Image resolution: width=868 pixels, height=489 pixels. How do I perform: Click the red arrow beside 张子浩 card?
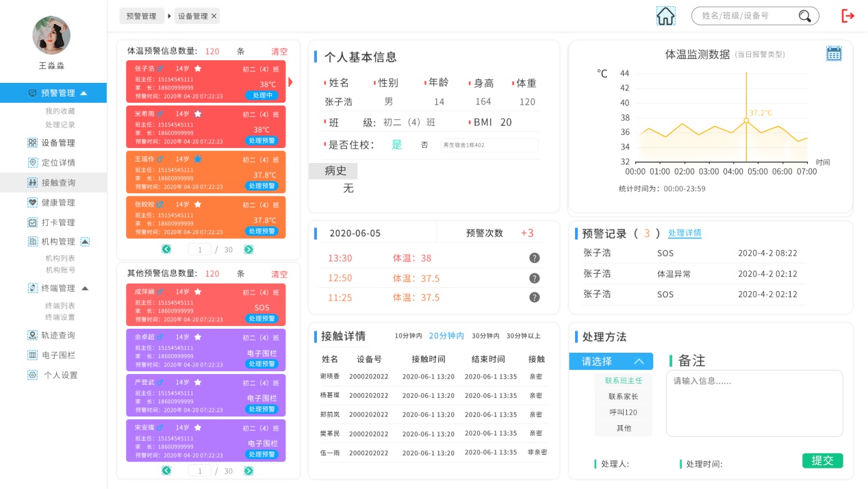pyautogui.click(x=290, y=82)
